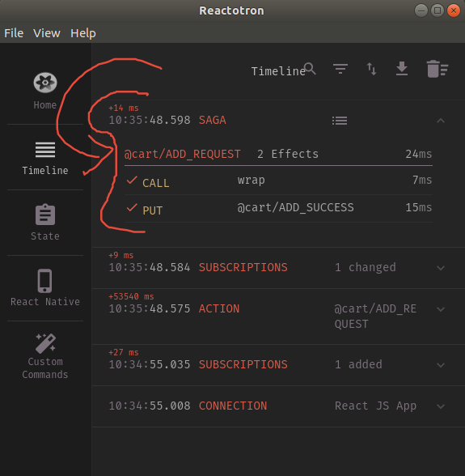Open Custom Commands in sidebar
The height and width of the screenshot is (476, 465).
pos(45,356)
